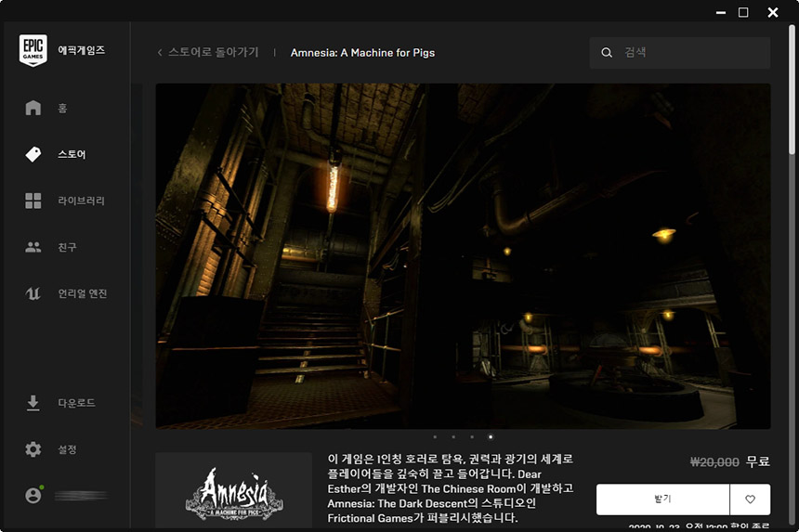Click the Amnesia: A Machine for Pigs title
Viewport: 799px width, 532px height.
pyautogui.click(x=363, y=52)
